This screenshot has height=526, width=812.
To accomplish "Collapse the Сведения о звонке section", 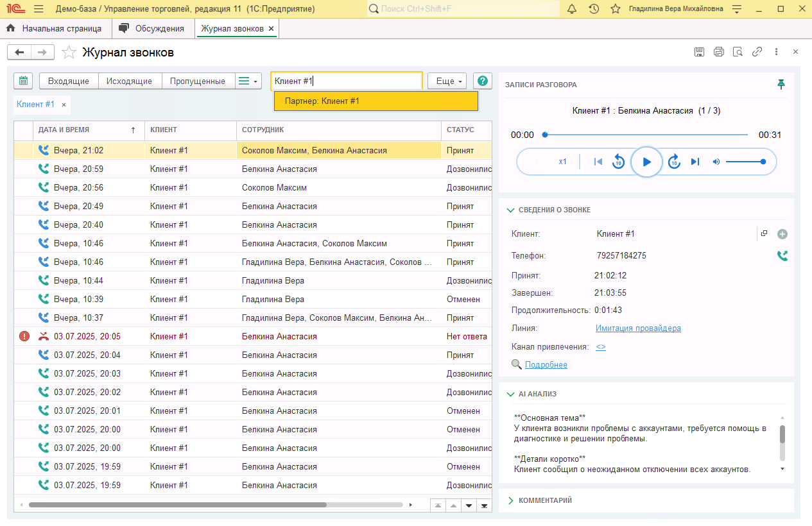I will tap(511, 210).
